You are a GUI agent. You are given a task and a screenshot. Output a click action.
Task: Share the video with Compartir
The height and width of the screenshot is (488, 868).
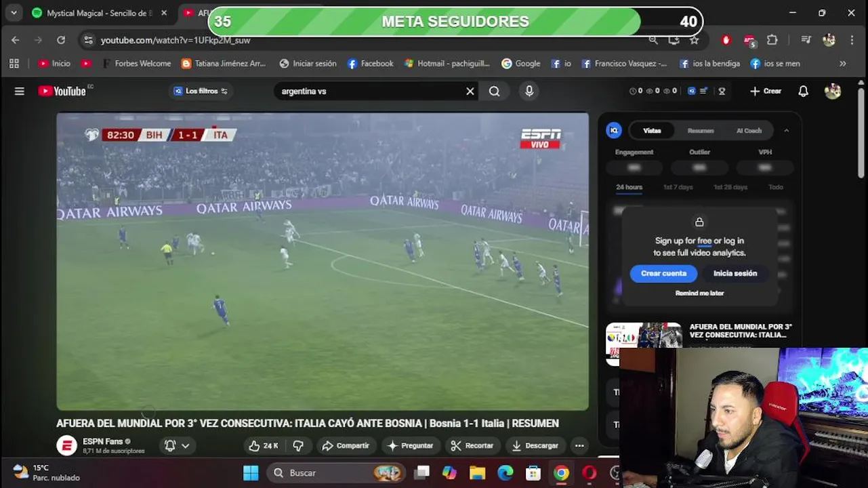coord(346,445)
